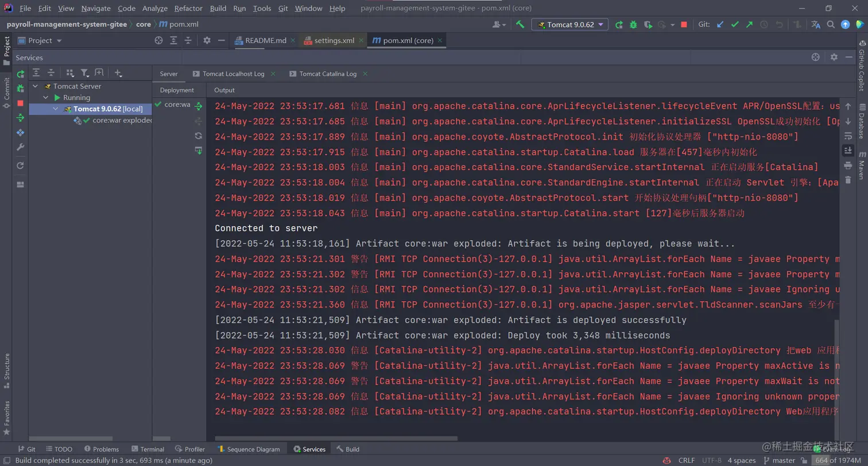Open the master branch selector in the status bar
Screen dimensions: 868x466
(x=780, y=460)
